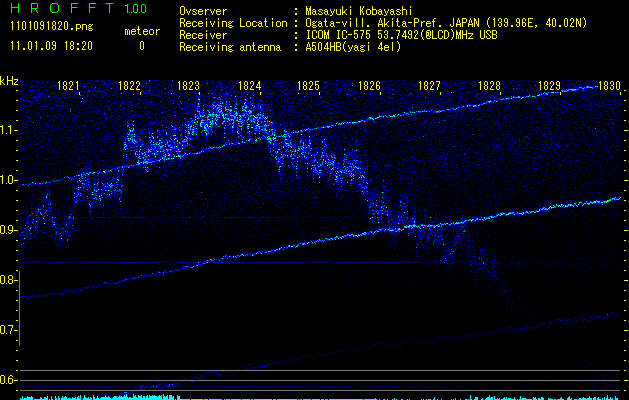Click the 1823 time marker
The height and width of the screenshot is (400, 629).
(189, 86)
